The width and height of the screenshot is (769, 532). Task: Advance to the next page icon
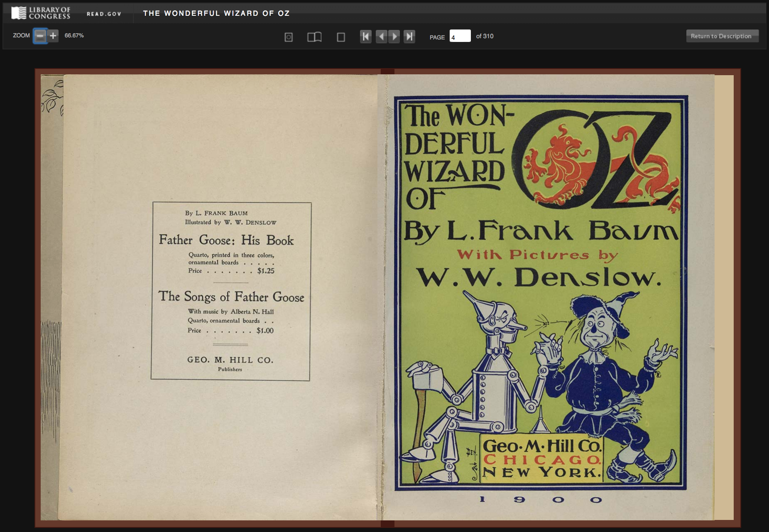click(x=394, y=37)
